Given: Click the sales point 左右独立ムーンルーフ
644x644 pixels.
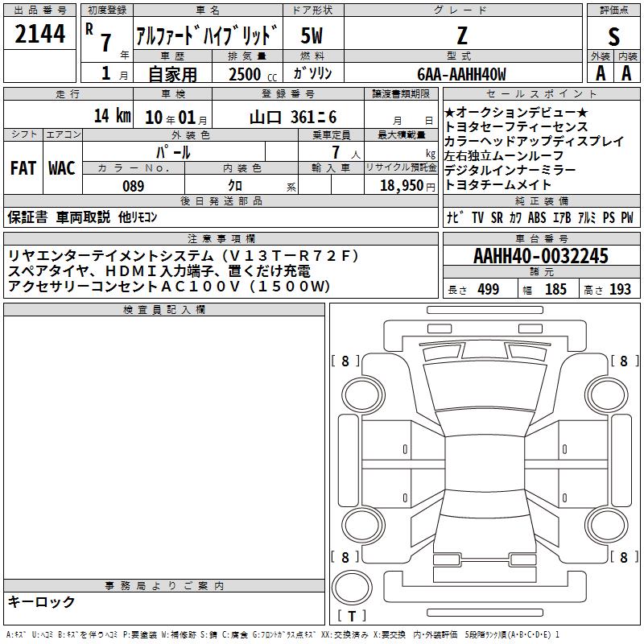Looking at the screenshot, I should [x=504, y=155].
